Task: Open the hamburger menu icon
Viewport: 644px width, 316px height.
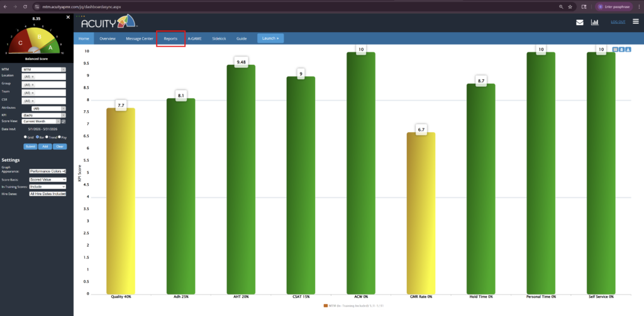Action: click(635, 22)
